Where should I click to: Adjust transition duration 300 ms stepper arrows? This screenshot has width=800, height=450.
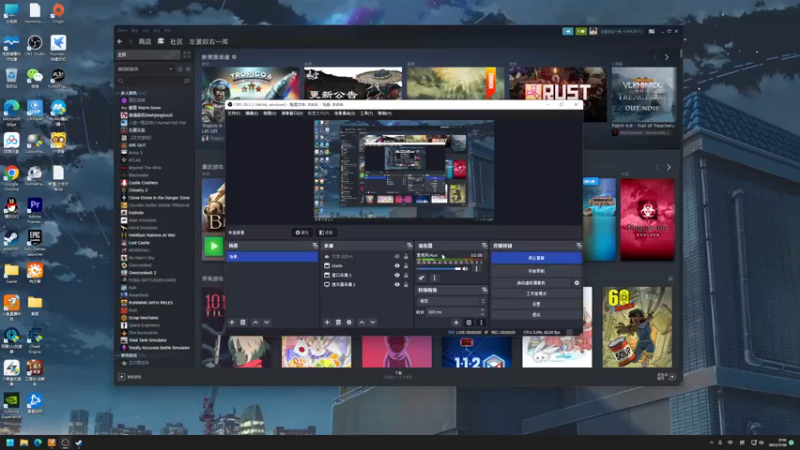coord(482,312)
